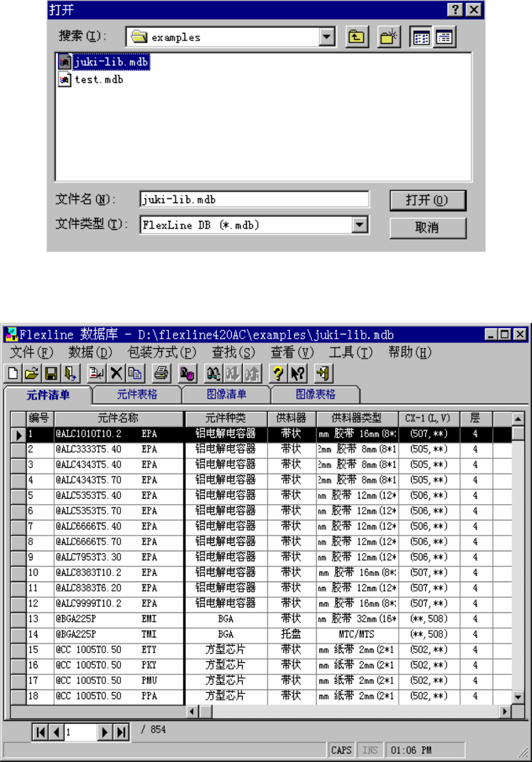Click the table horizontal scrollbar left arrow
The image size is (532, 762).
192,711
